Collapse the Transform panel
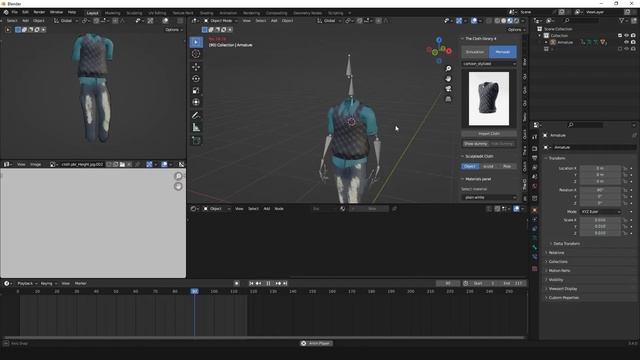640x360 pixels. [556, 158]
